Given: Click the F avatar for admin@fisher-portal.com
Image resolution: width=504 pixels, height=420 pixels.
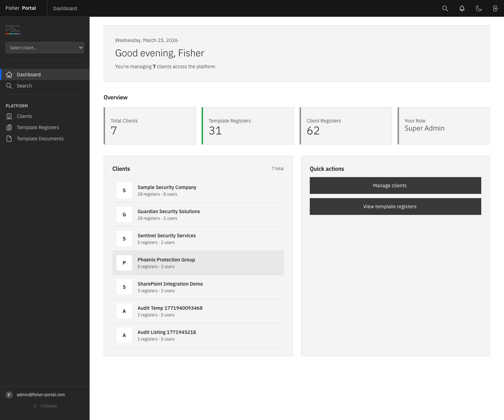Looking at the screenshot, I should pyautogui.click(x=9, y=394).
